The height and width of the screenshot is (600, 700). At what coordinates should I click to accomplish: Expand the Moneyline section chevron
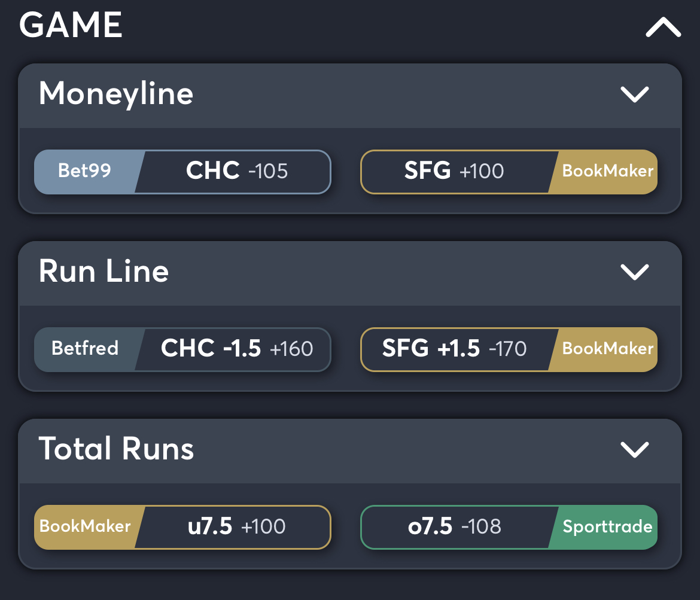635,94
